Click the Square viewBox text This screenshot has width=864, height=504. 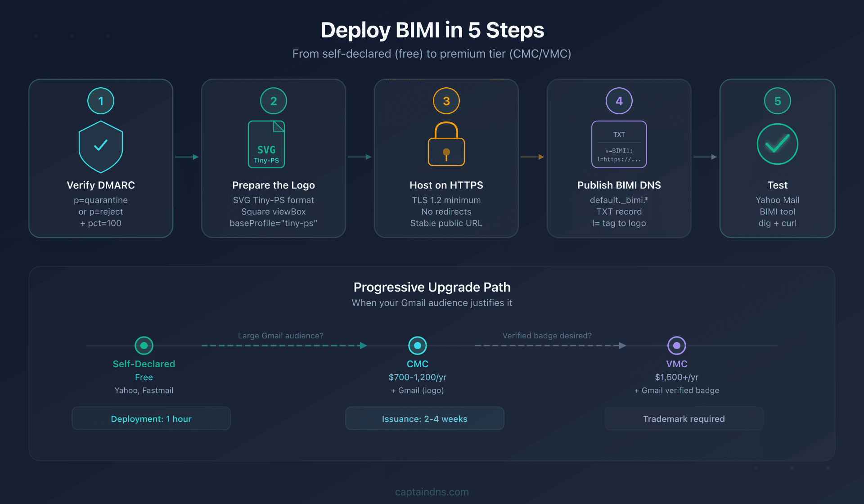[274, 211]
